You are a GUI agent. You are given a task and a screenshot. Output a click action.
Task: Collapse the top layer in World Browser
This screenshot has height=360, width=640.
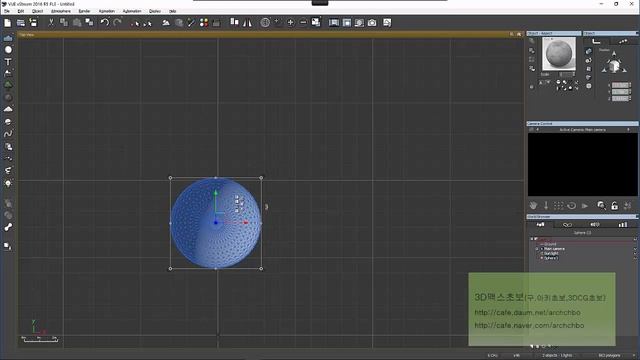coord(531,239)
